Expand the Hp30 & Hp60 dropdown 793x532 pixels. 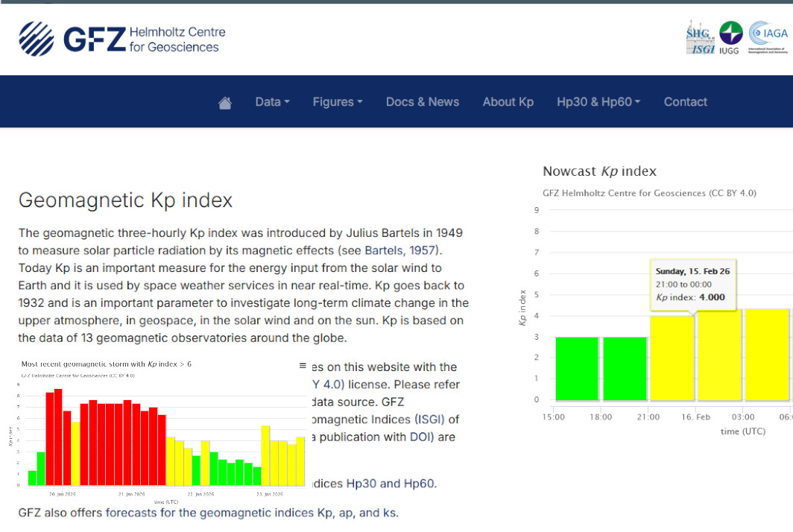(598, 101)
